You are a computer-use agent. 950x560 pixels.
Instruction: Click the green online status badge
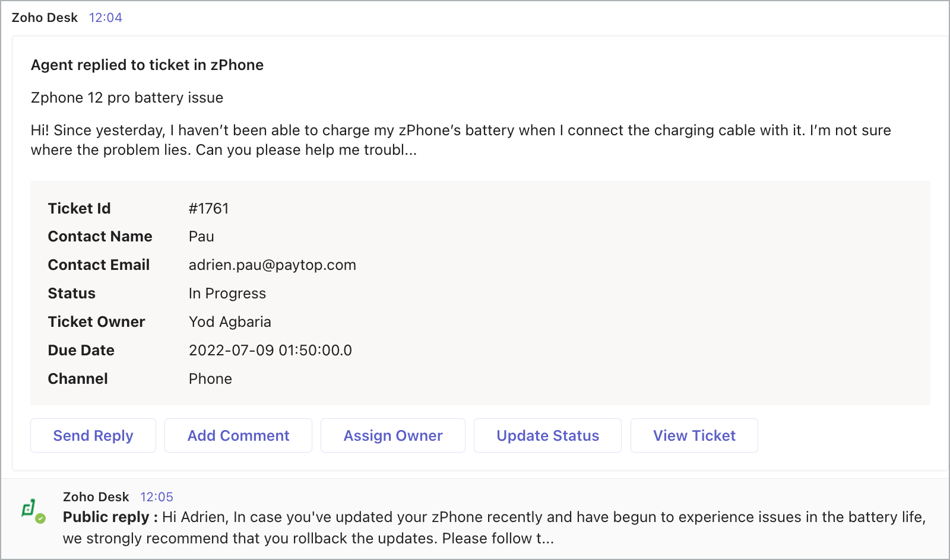pos(40,518)
